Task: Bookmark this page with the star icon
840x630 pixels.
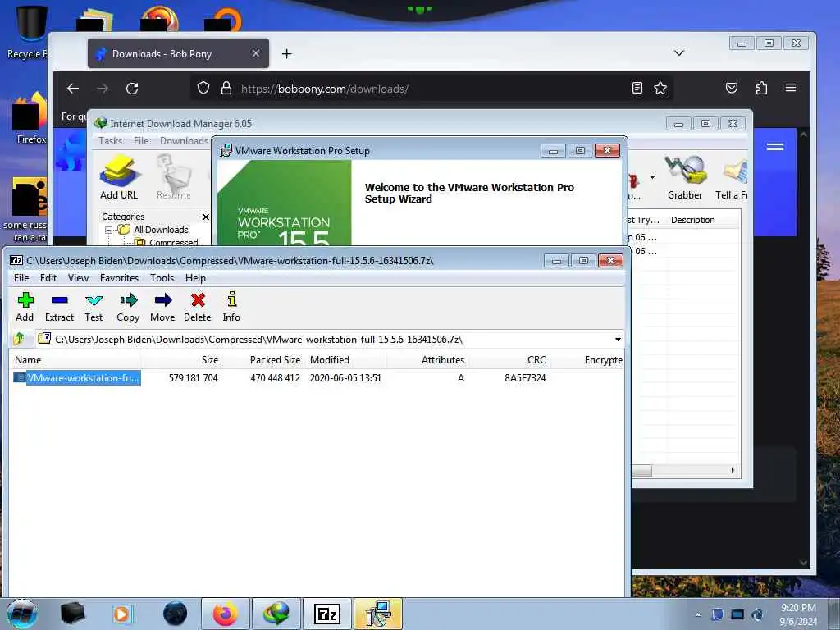Action: pyautogui.click(x=660, y=88)
